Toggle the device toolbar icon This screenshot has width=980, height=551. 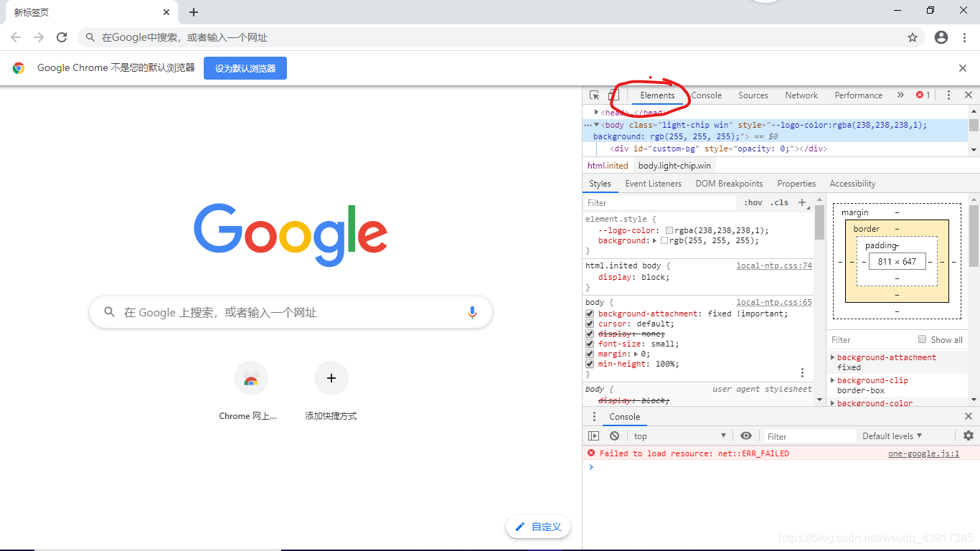[613, 95]
